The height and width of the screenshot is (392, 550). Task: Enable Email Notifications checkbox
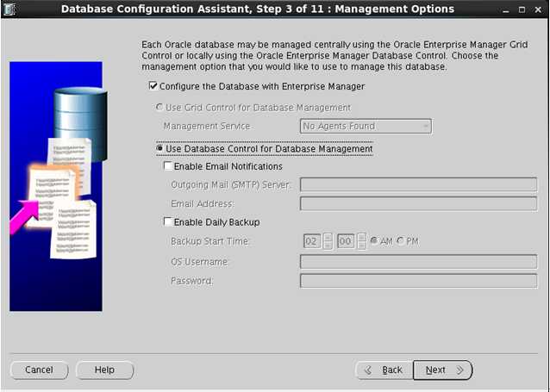pos(168,165)
